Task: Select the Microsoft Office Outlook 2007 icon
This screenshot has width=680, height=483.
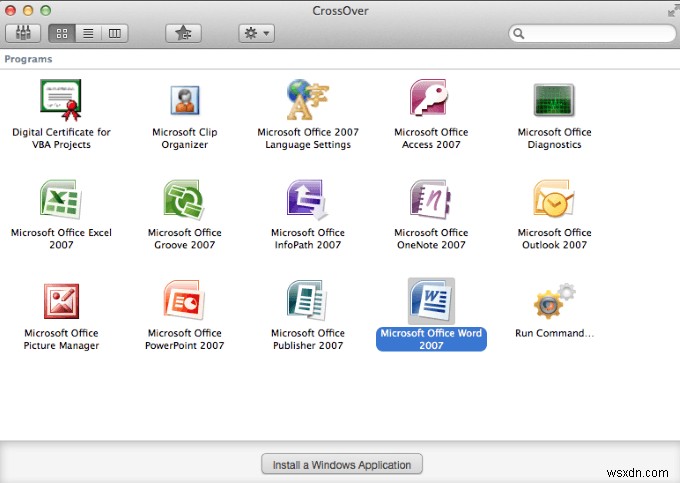Action: click(x=554, y=199)
